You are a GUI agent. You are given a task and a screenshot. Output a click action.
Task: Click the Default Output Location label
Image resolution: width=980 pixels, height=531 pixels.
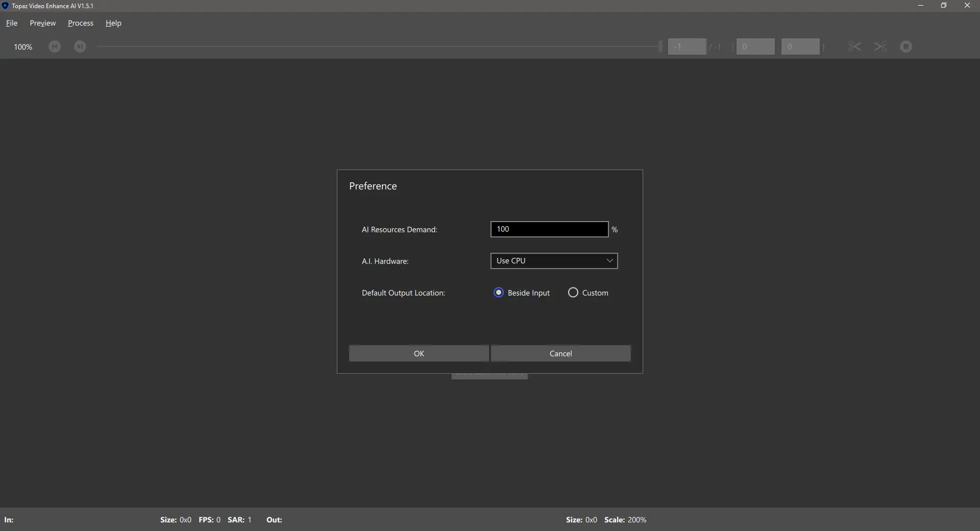pyautogui.click(x=403, y=293)
